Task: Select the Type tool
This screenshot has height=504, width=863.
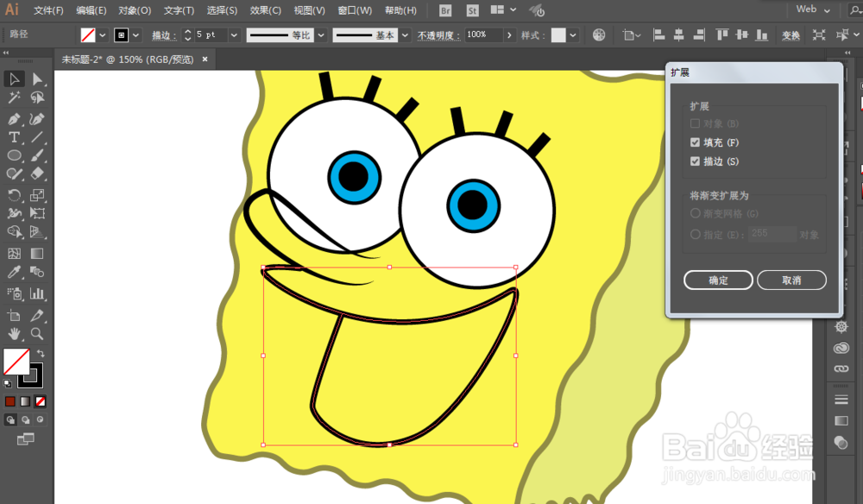Action: coord(15,137)
